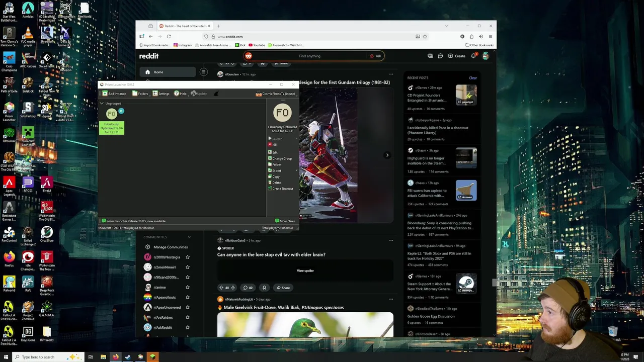Collapse reddit navigation sidebar button
The image size is (644, 362).
204,72
